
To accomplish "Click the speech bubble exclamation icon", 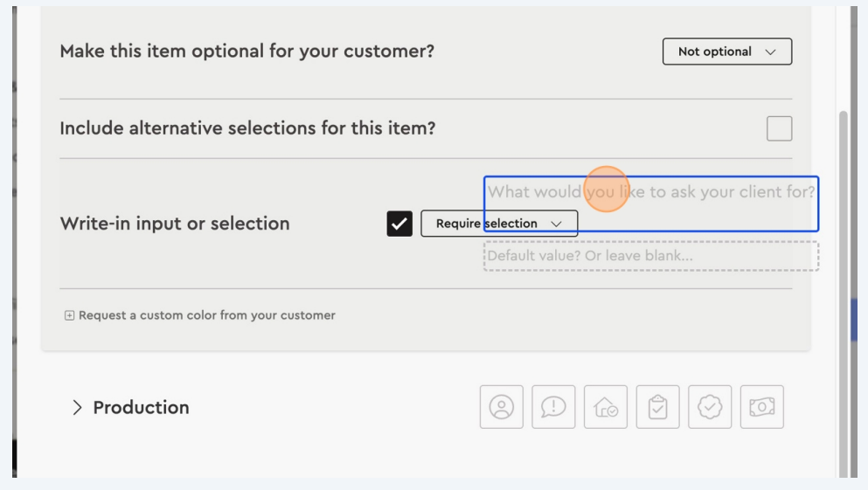I will point(553,407).
